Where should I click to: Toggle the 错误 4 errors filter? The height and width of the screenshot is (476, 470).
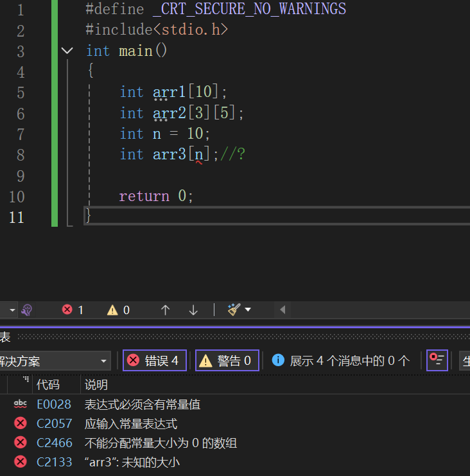pyautogui.click(x=155, y=360)
